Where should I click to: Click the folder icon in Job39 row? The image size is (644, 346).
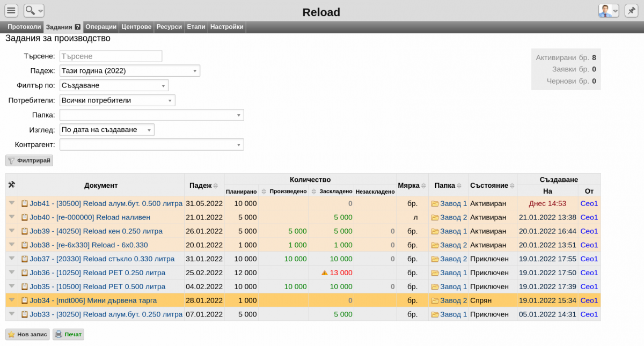pos(435,231)
